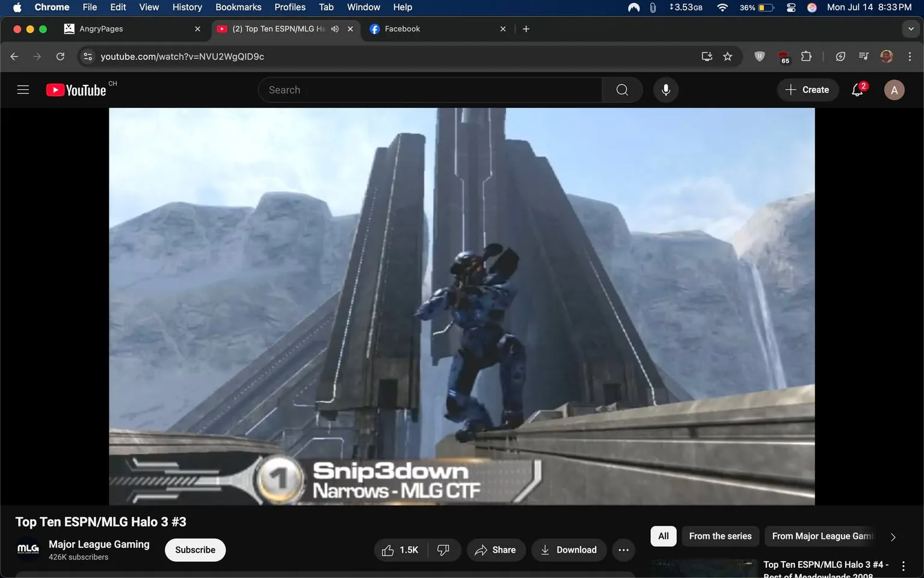Click the Major League Gaming channel name

pyautogui.click(x=99, y=544)
